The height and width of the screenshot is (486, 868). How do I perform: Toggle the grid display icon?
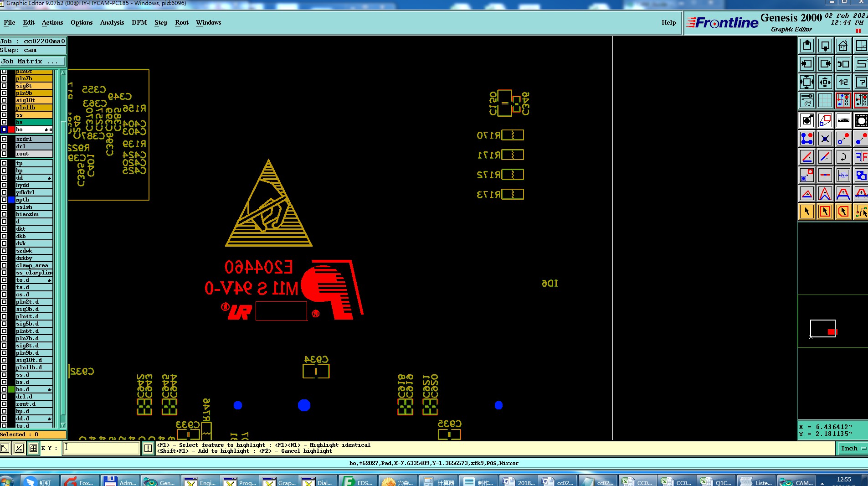pyautogui.click(x=825, y=100)
